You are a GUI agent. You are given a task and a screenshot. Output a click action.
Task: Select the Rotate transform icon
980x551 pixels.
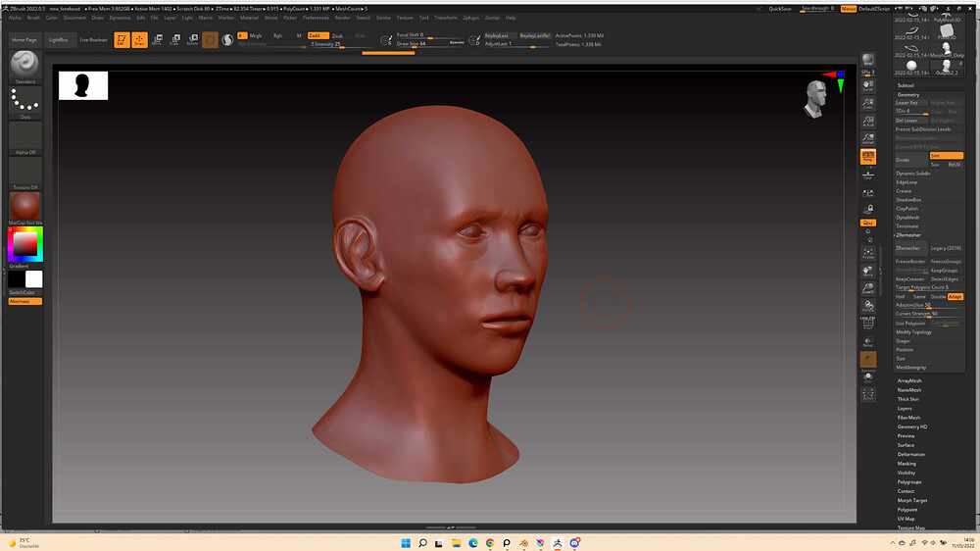(192, 40)
